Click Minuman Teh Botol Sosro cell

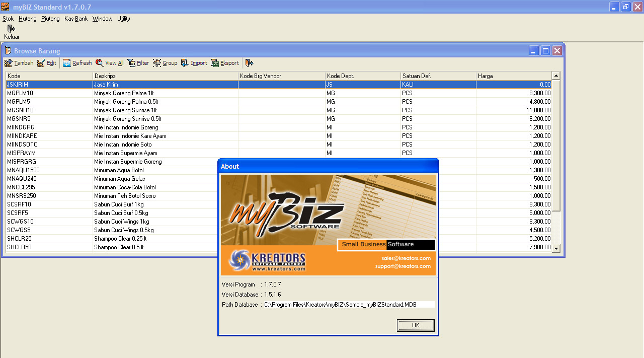click(x=155, y=196)
